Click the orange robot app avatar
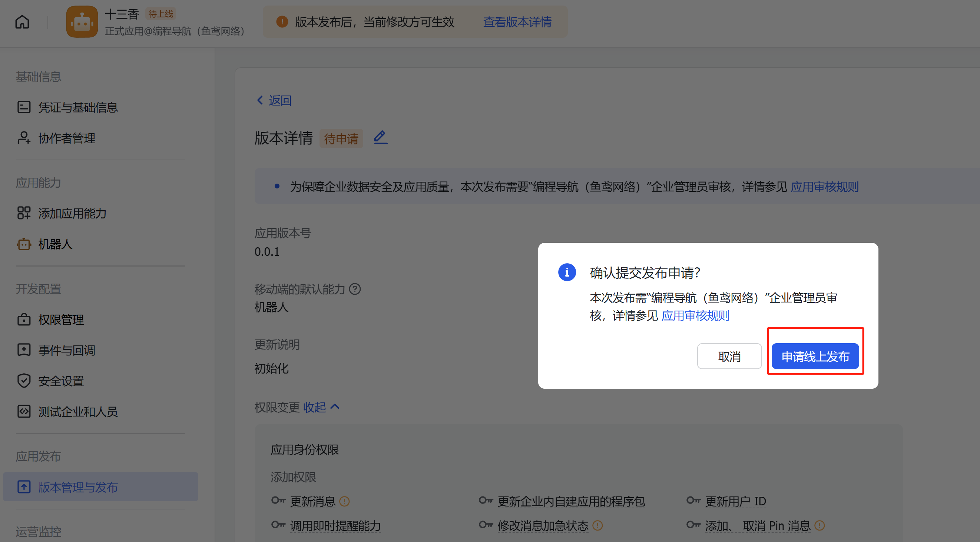The width and height of the screenshot is (980, 542). pos(82,22)
